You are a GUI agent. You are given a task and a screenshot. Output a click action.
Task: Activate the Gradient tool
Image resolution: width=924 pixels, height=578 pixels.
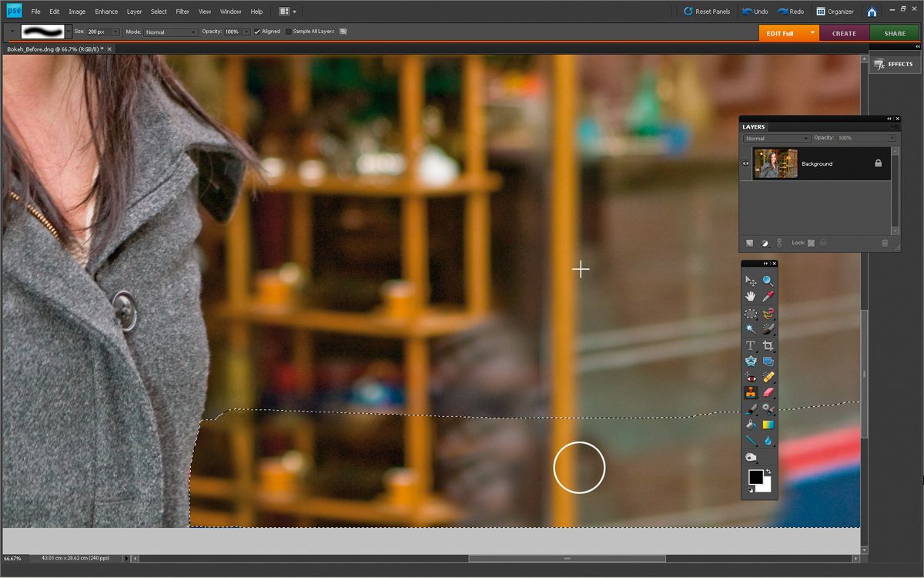(768, 423)
